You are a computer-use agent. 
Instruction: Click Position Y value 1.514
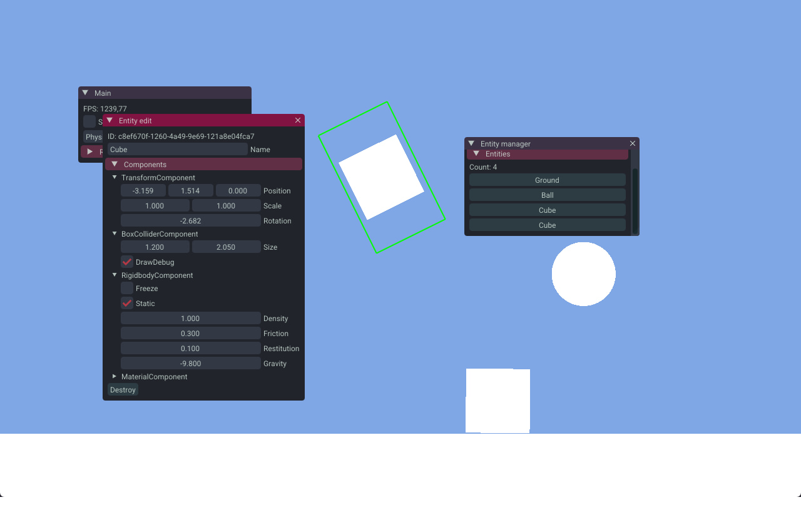(191, 190)
